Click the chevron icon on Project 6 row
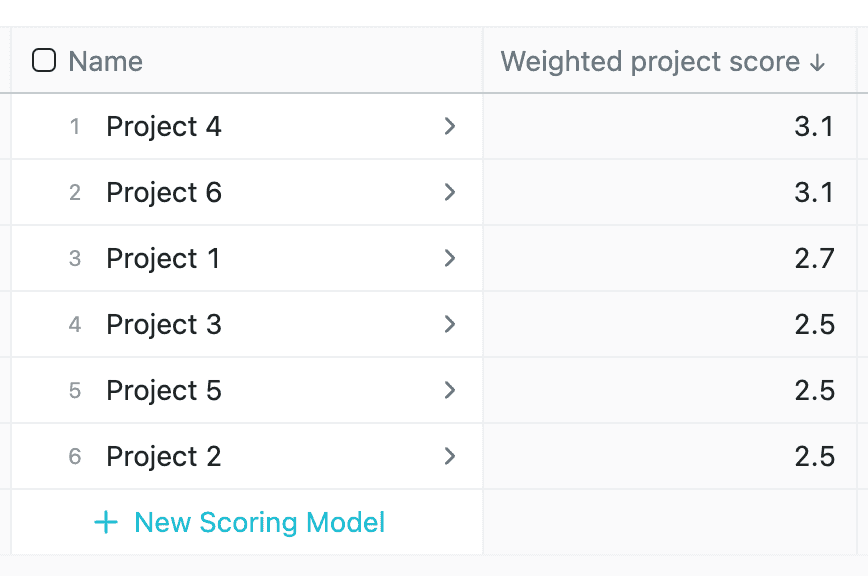The image size is (868, 576). coord(450,192)
